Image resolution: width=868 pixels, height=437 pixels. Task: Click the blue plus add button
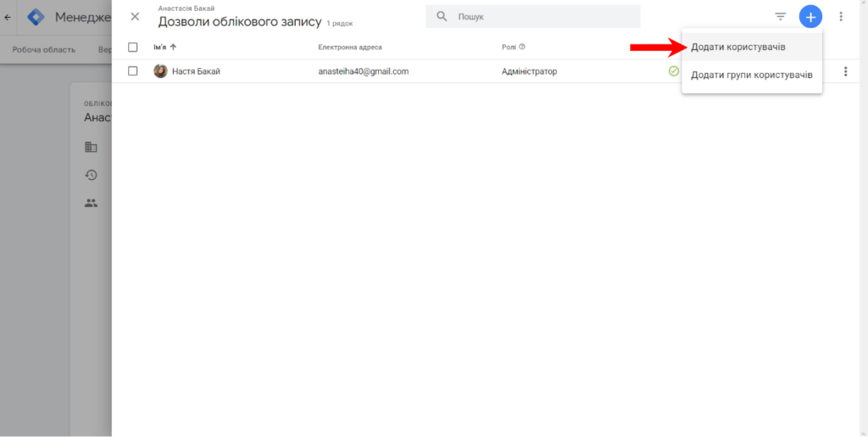[810, 16]
